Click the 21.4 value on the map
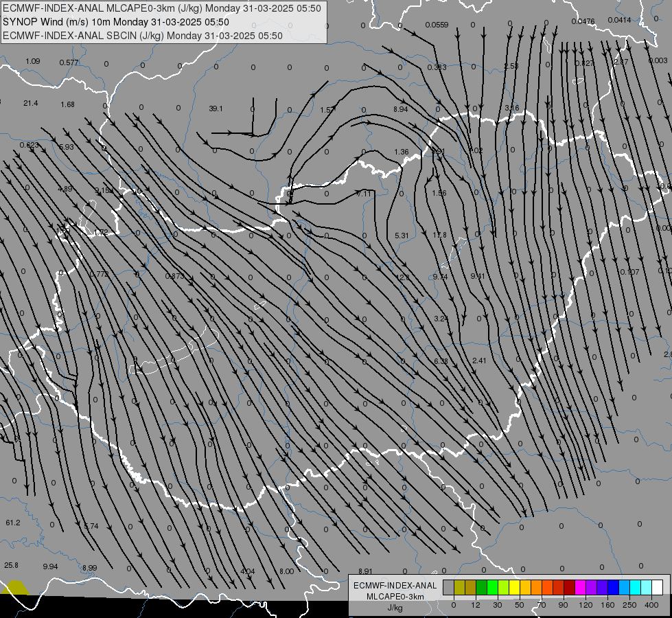Viewport: 672px width, 618px height. [30, 103]
